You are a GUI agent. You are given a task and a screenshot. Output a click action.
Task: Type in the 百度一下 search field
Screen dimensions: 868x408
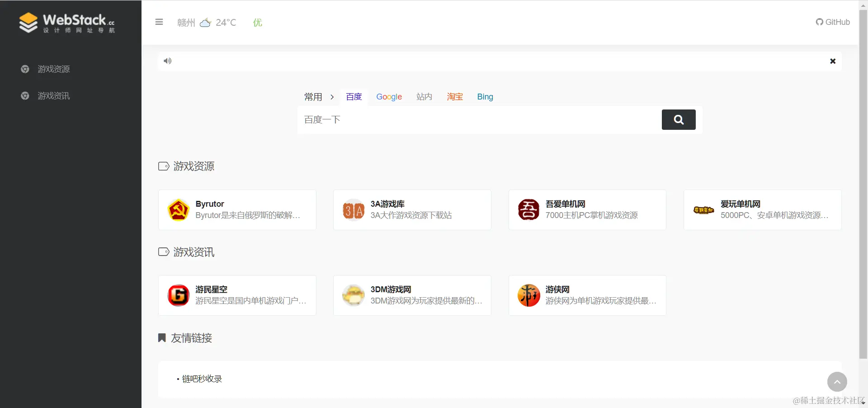coord(479,119)
